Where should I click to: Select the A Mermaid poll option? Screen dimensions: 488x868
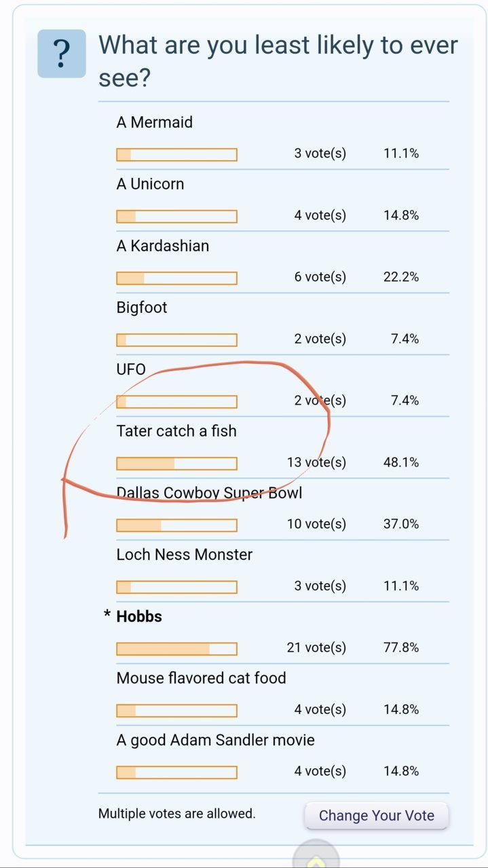tap(155, 122)
